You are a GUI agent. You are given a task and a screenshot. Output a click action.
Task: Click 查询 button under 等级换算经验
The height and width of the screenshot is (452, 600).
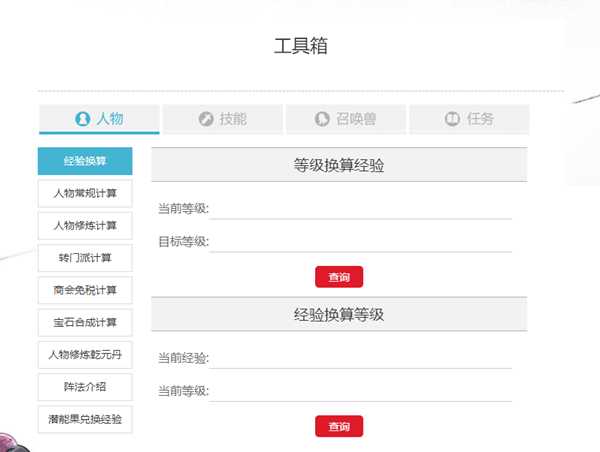point(339,277)
